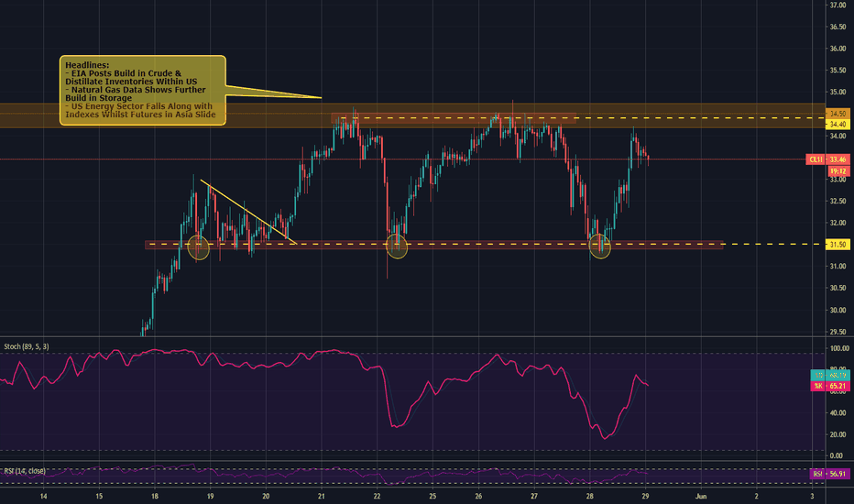Viewport: 854px width, 504px height.
Task: Click the red resistance rectangle near 34.40
Action: (454, 118)
